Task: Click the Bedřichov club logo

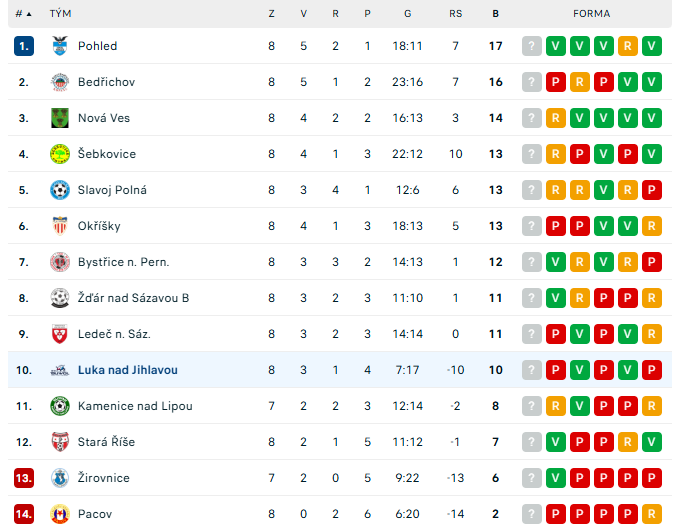Action: pyautogui.click(x=60, y=82)
